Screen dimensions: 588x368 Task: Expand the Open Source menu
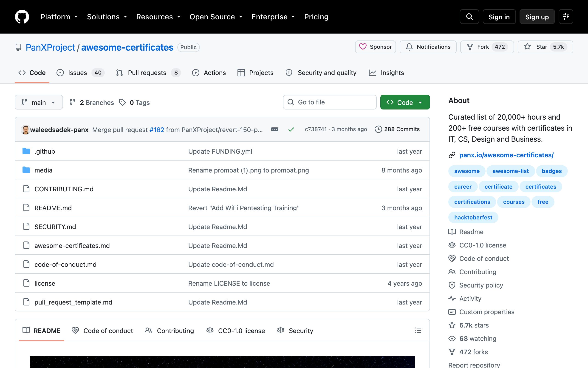216,17
